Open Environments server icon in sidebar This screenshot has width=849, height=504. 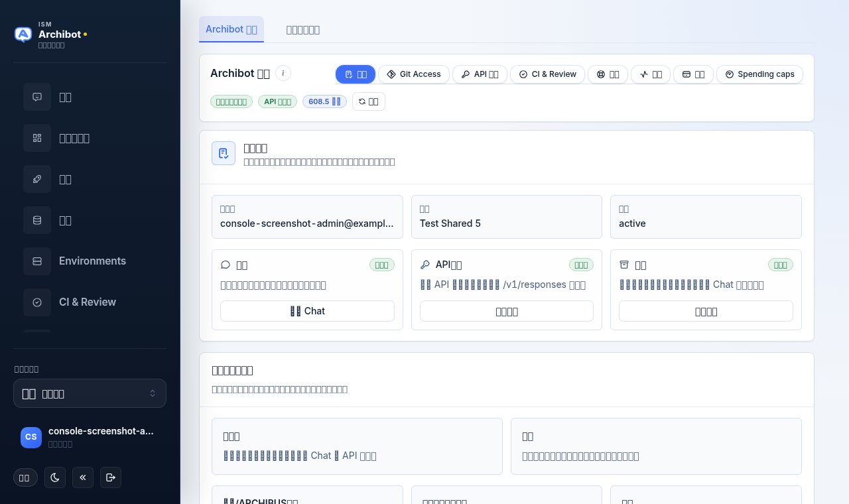click(37, 261)
